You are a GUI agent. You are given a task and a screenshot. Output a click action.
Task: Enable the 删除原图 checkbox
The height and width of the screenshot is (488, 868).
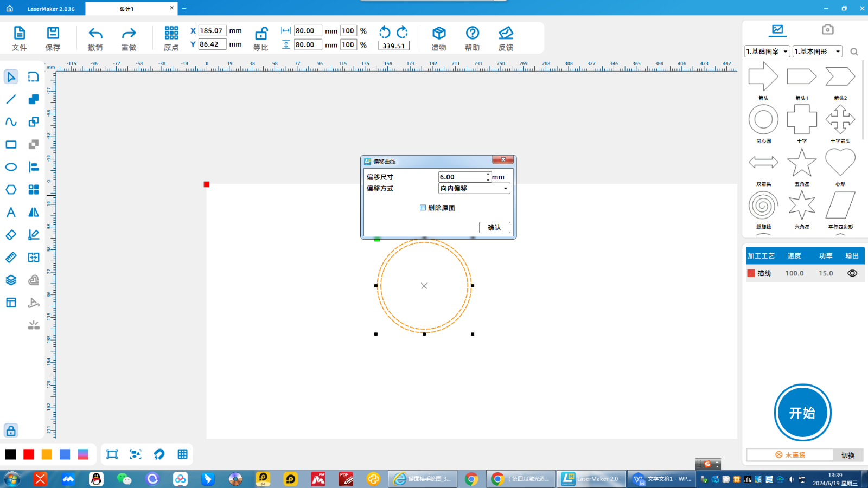[423, 208]
